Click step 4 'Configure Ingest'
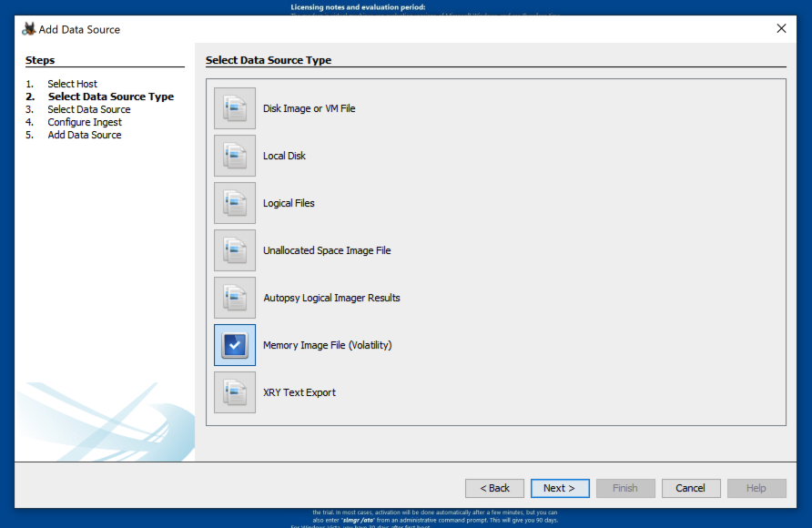 pos(85,122)
